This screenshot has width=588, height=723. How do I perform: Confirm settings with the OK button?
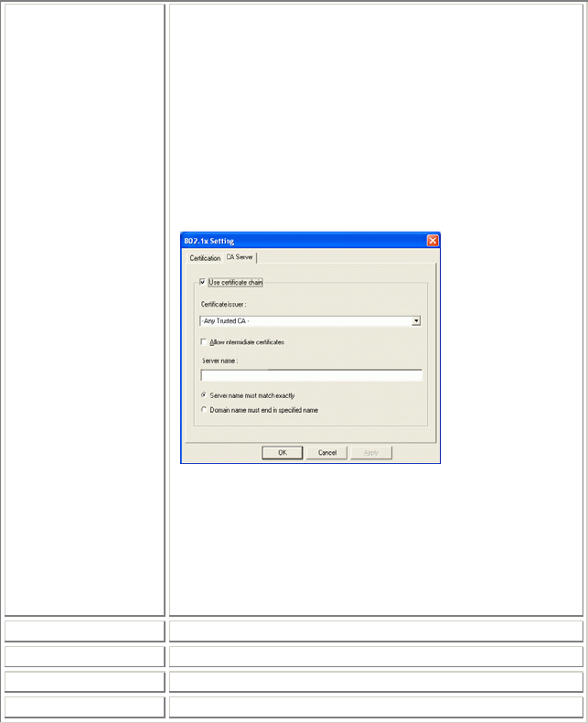[x=282, y=453]
